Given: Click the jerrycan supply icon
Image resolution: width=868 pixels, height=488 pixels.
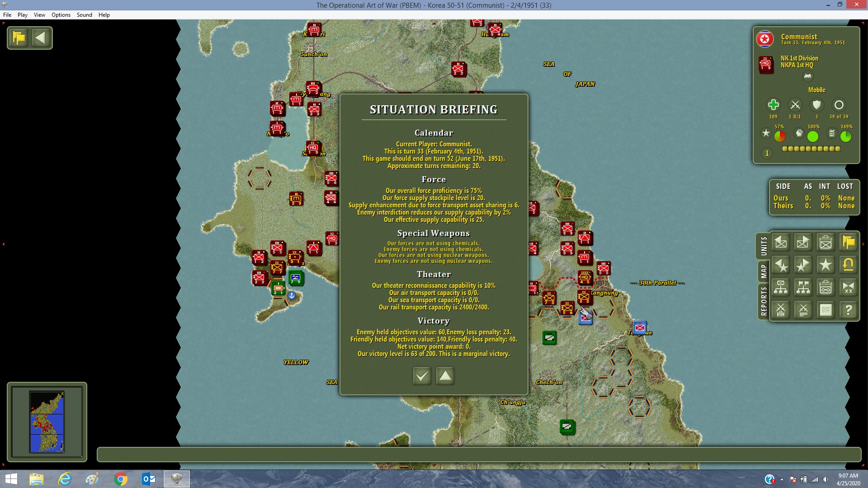Looking at the screenshot, I should pyautogui.click(x=832, y=133).
